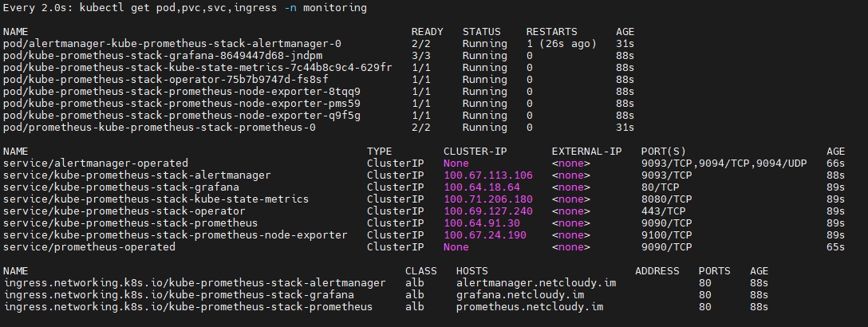The image size is (868, 327).
Task: Click cluster IP 100.64.91.30
Action: point(482,223)
